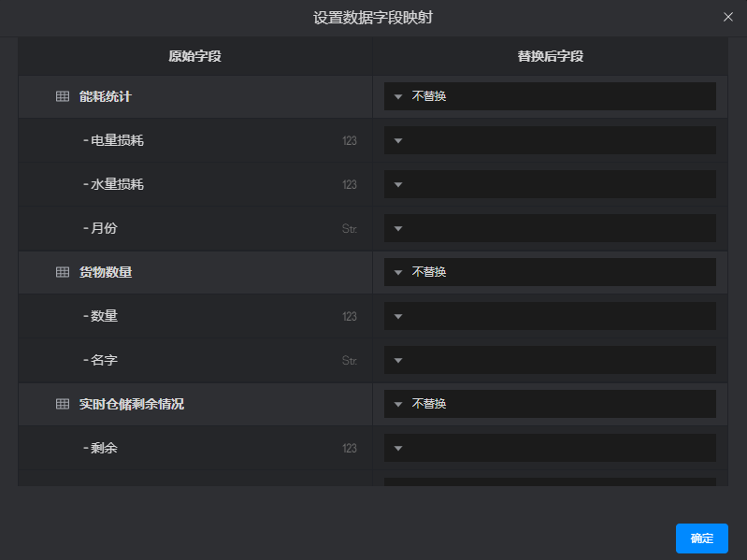Expand the 名字 field mapping dropdown
747x560 pixels.
550,360
